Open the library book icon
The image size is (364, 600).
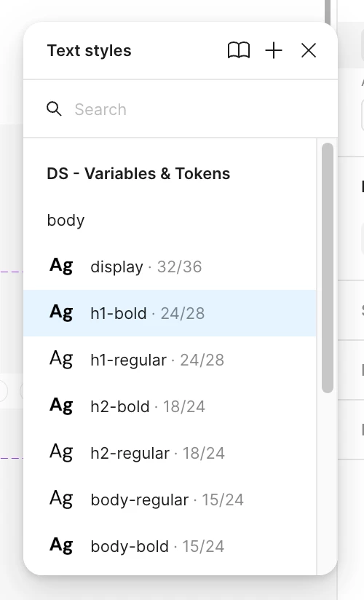click(239, 50)
